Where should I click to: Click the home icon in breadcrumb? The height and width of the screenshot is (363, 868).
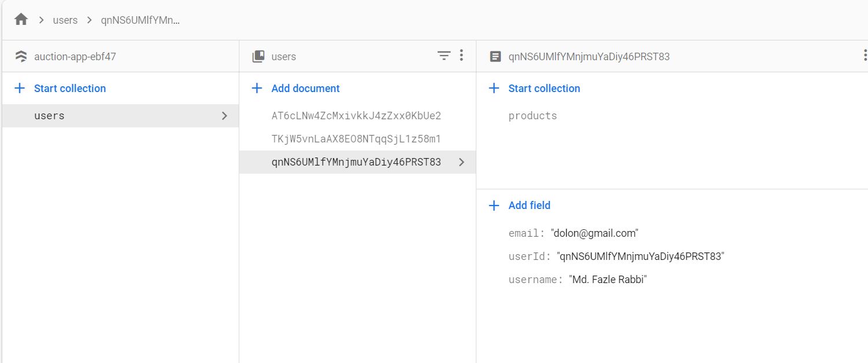(x=21, y=20)
